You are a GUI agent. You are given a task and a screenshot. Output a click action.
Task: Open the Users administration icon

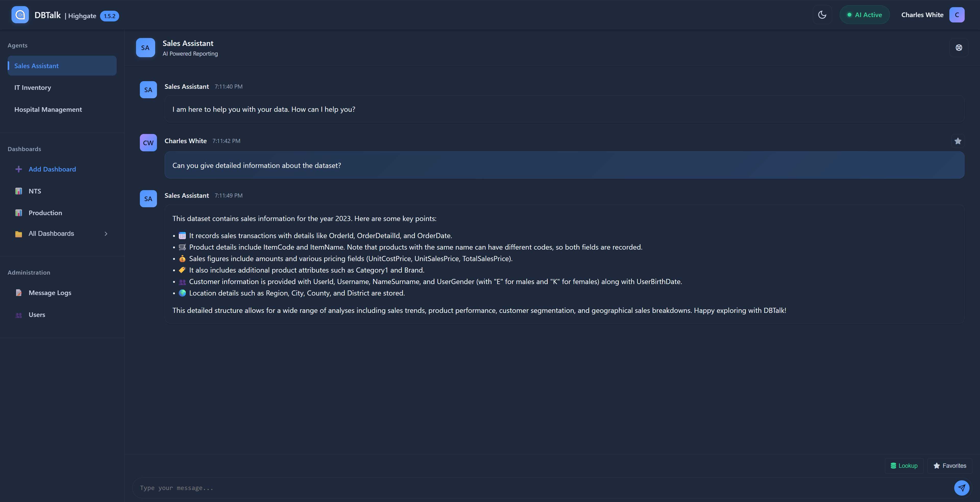[18, 315]
